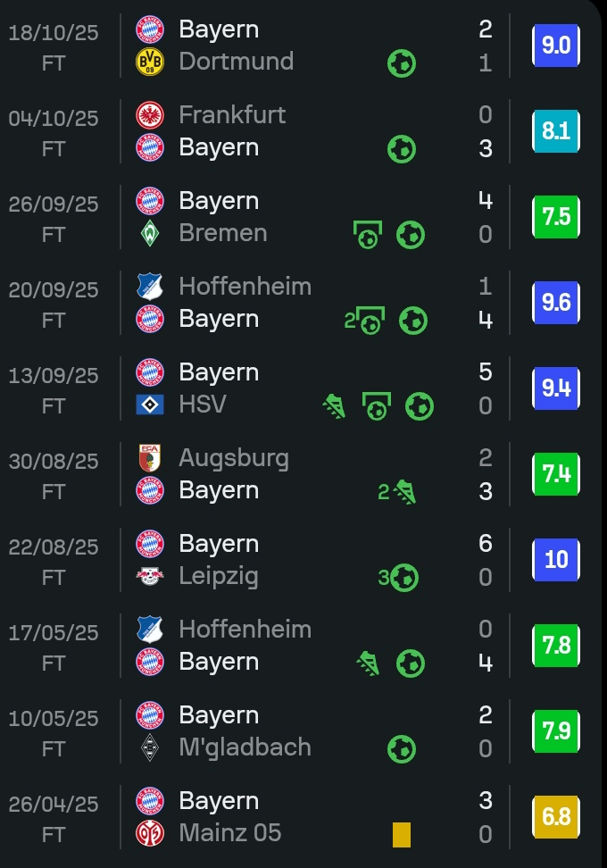Click the 8.1 rating badge
Viewport: 607px width, 868px height.
click(556, 131)
